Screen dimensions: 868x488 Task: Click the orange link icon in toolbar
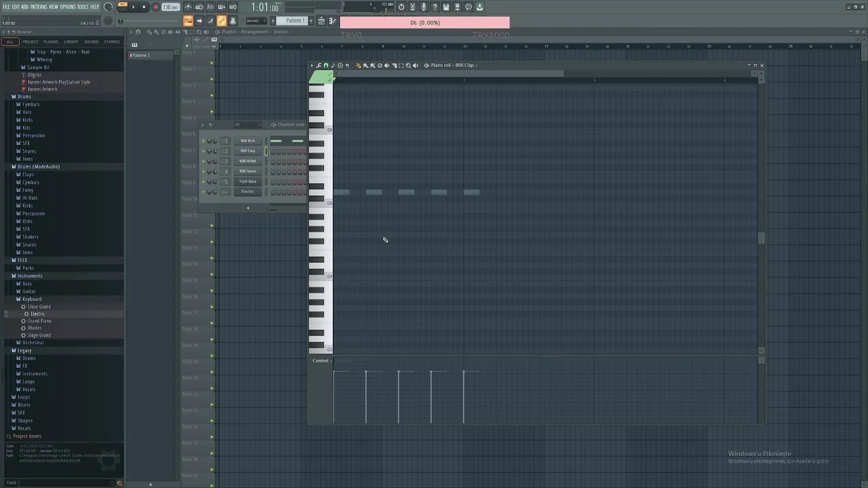click(x=221, y=21)
